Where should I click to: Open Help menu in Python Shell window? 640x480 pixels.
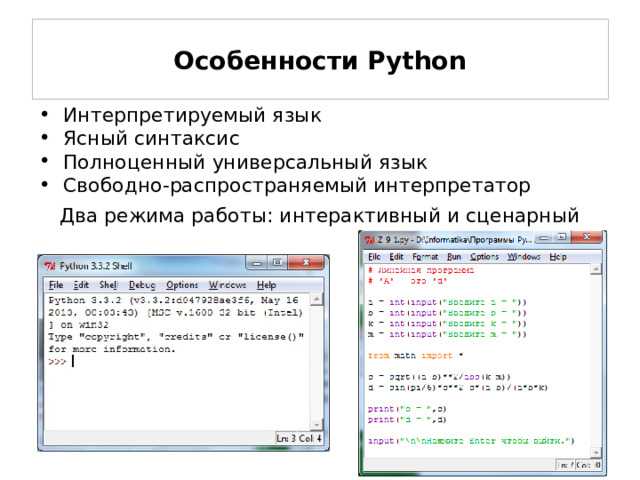click(267, 285)
